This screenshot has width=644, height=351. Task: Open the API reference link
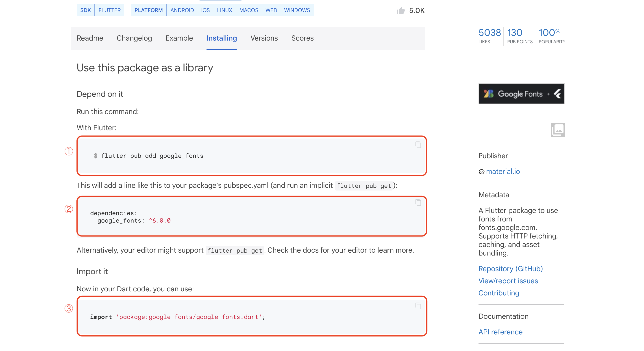tap(500, 332)
